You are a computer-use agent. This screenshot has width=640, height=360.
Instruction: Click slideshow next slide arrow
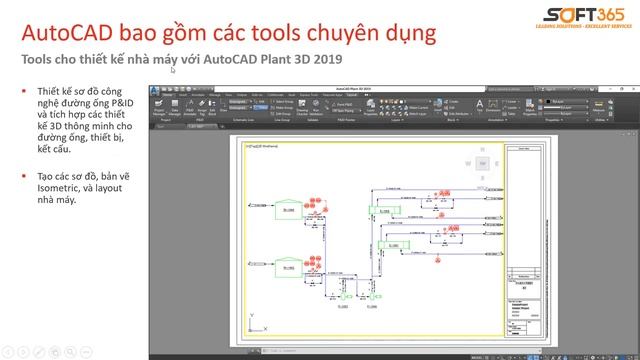[x=23, y=352]
